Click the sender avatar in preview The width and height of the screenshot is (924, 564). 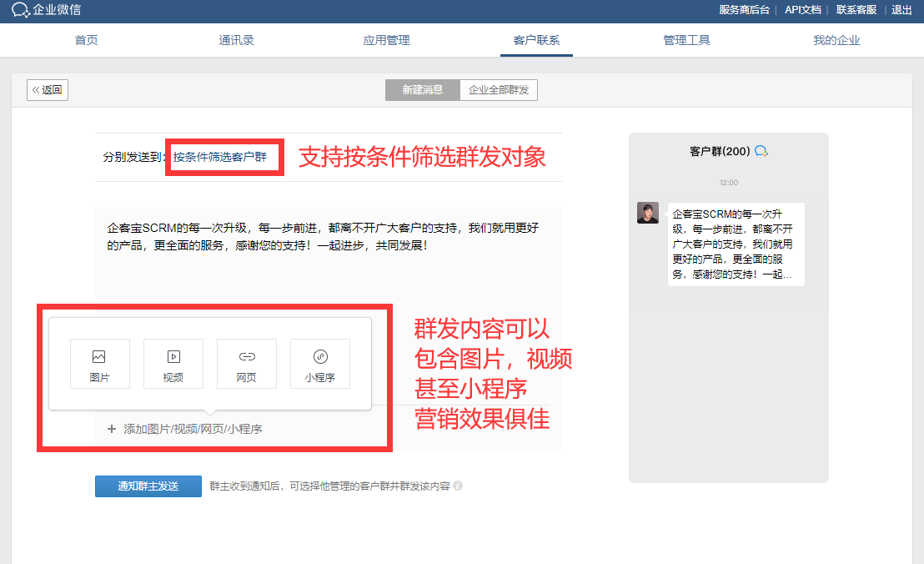pos(648,213)
